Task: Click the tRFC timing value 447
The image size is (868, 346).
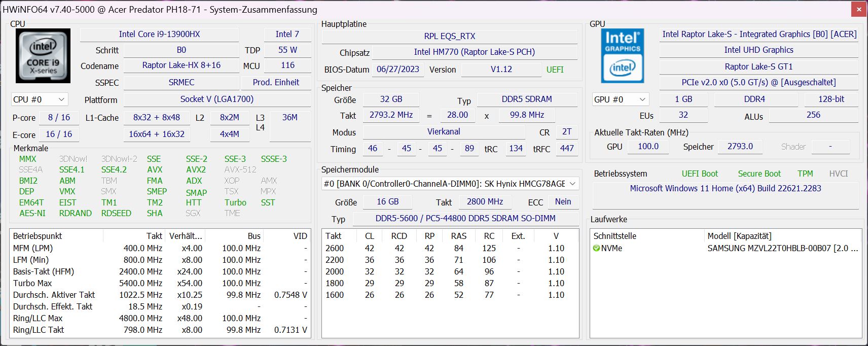Action: pyautogui.click(x=567, y=149)
